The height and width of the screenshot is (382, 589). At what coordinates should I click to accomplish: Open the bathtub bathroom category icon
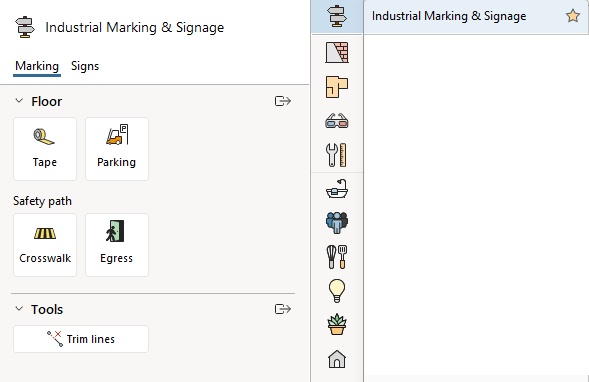pos(337,189)
